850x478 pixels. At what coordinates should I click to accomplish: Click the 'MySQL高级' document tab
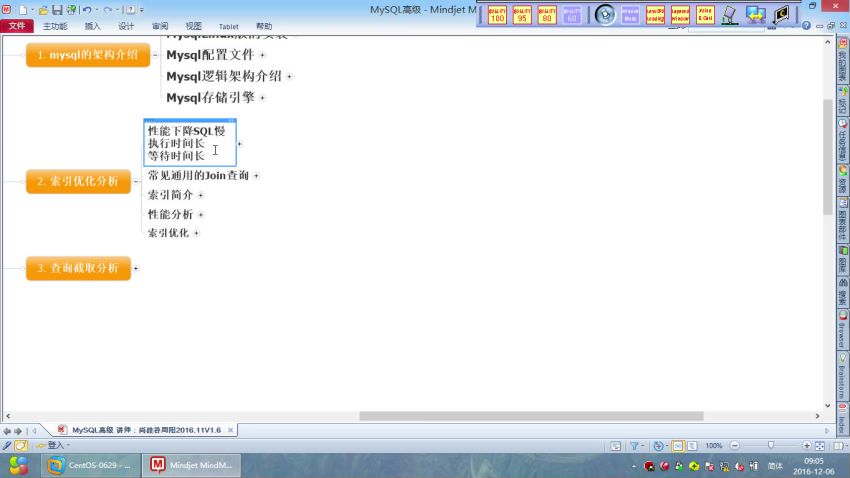coord(146,430)
